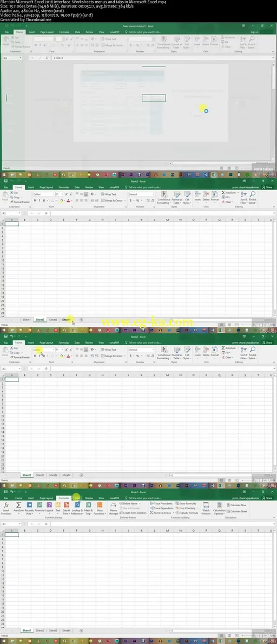Click Remove Arrows in Formula Auditing
The width and height of the screenshot is (277, 644).
pyautogui.click(x=161, y=513)
